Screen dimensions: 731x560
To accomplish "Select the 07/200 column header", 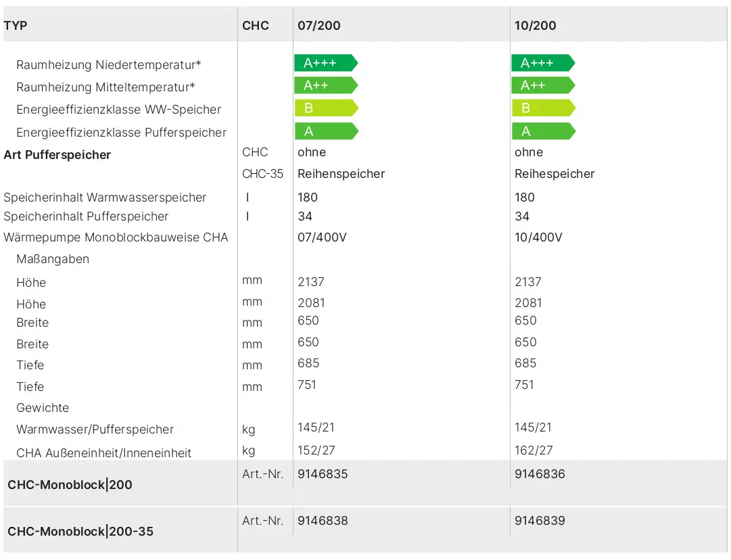I will click(319, 25).
